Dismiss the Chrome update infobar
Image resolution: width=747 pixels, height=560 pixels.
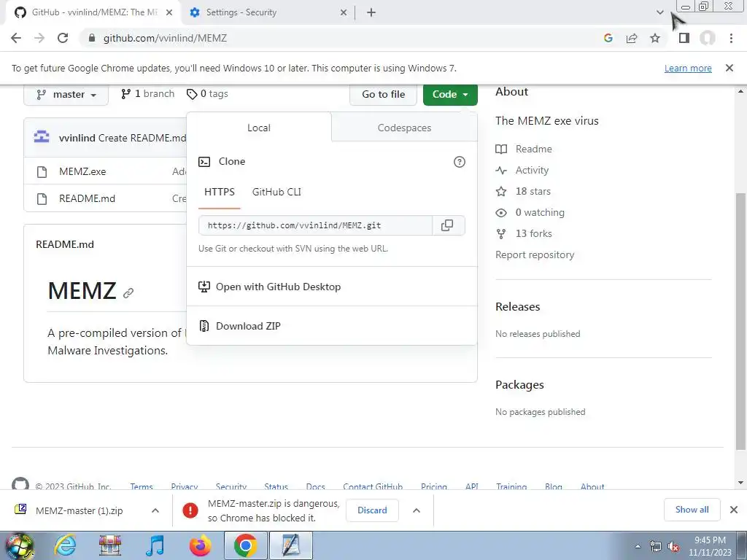[x=729, y=68]
